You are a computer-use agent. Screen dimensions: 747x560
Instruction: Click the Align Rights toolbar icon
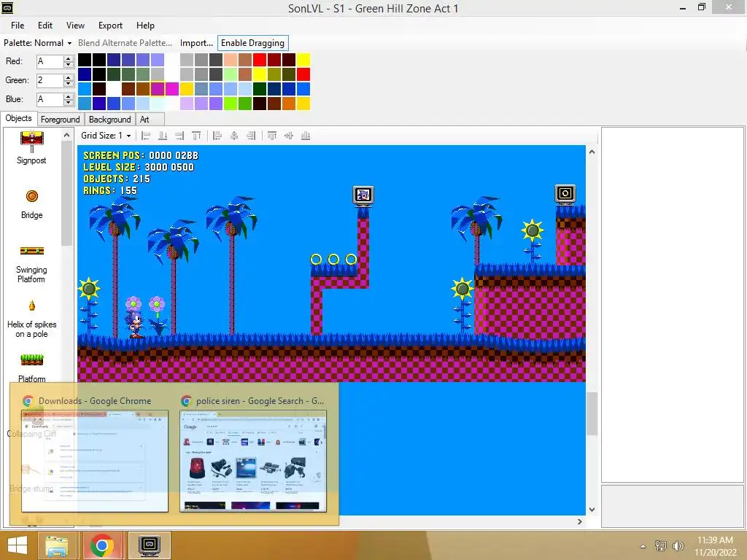coord(251,136)
